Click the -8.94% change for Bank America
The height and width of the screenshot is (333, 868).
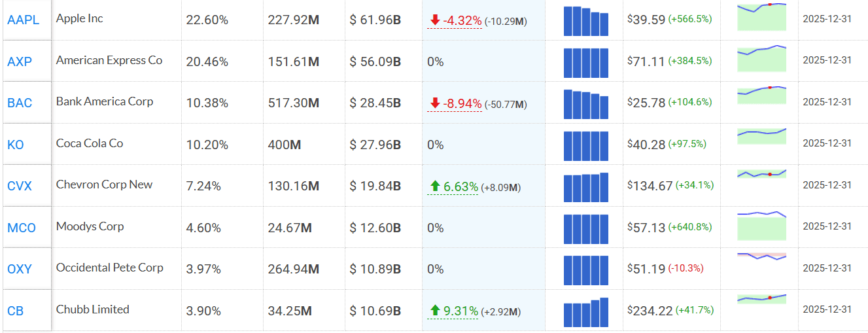[x=462, y=104]
